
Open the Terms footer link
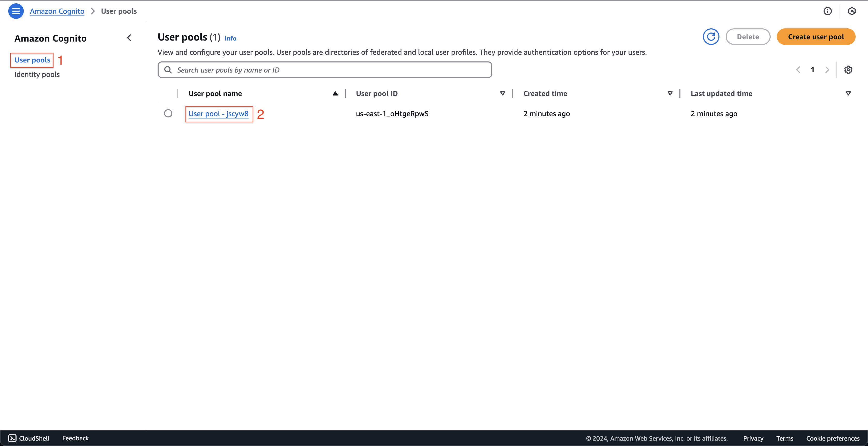point(785,438)
